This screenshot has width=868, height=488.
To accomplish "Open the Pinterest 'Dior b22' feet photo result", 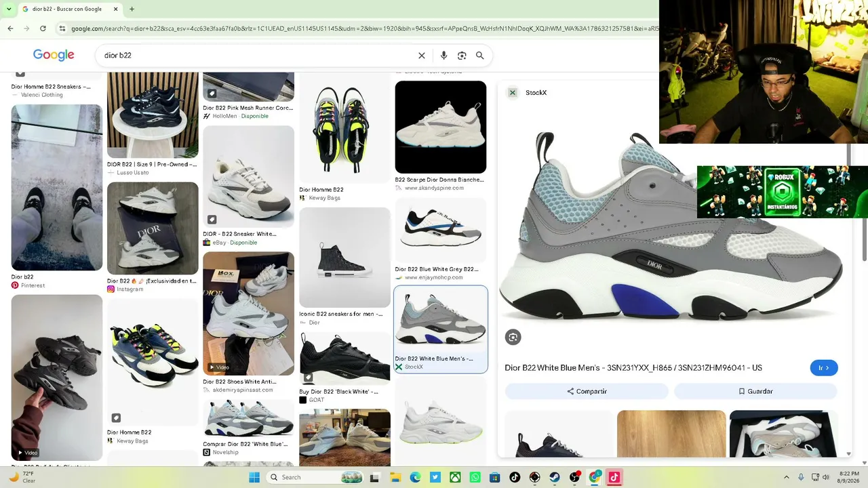I will tap(57, 188).
